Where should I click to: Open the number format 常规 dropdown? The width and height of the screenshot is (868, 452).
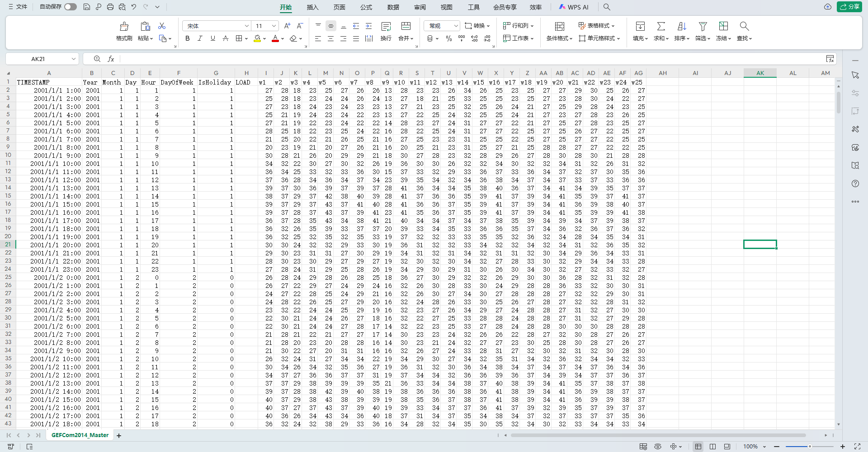tap(456, 26)
